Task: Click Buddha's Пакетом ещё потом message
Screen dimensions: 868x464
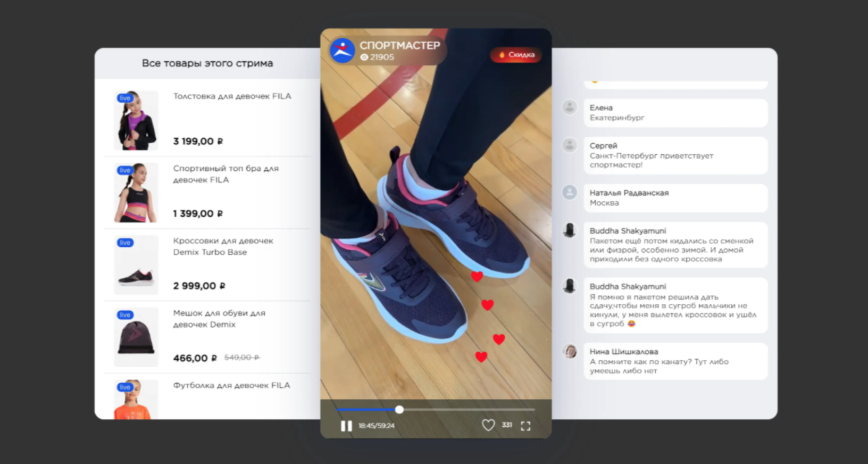Action: 675,245
